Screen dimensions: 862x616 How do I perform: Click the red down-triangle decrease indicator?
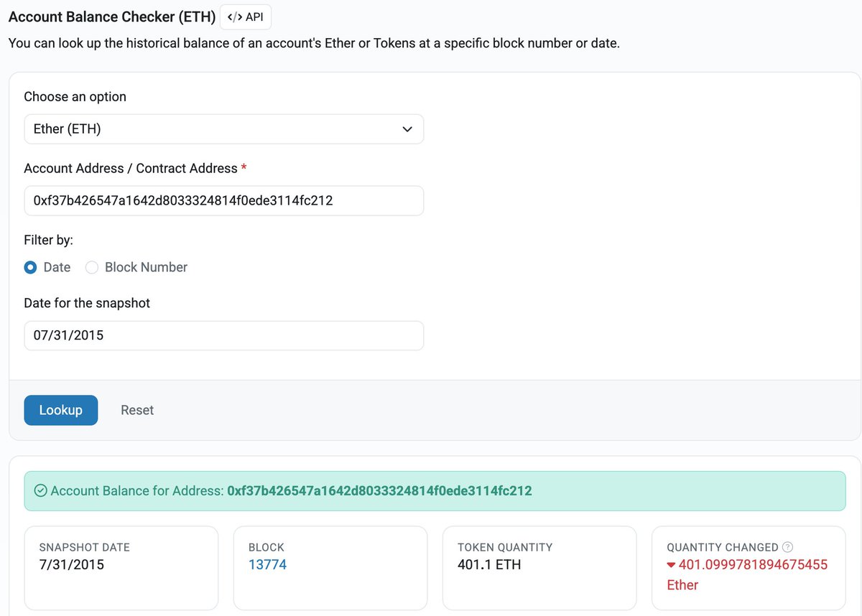click(x=672, y=565)
